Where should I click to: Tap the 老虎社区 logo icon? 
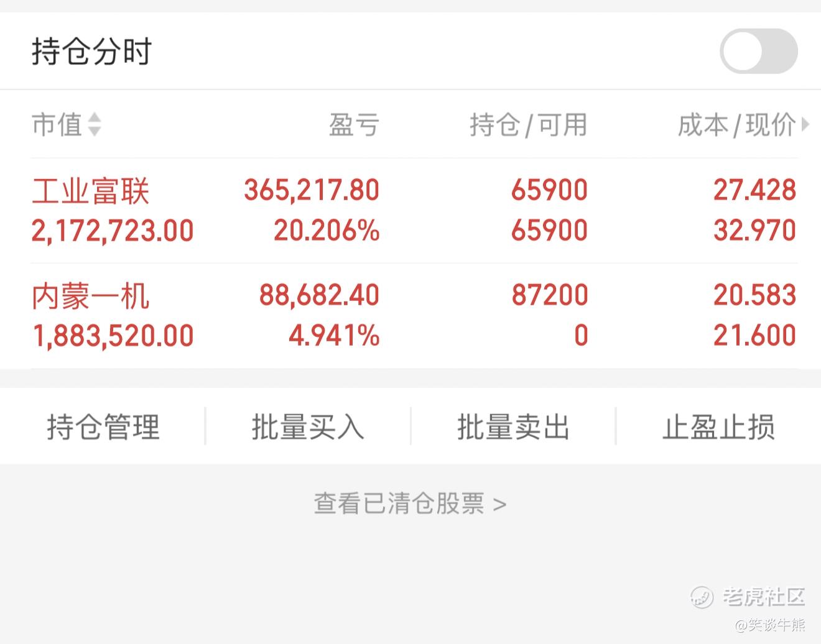[x=702, y=597]
